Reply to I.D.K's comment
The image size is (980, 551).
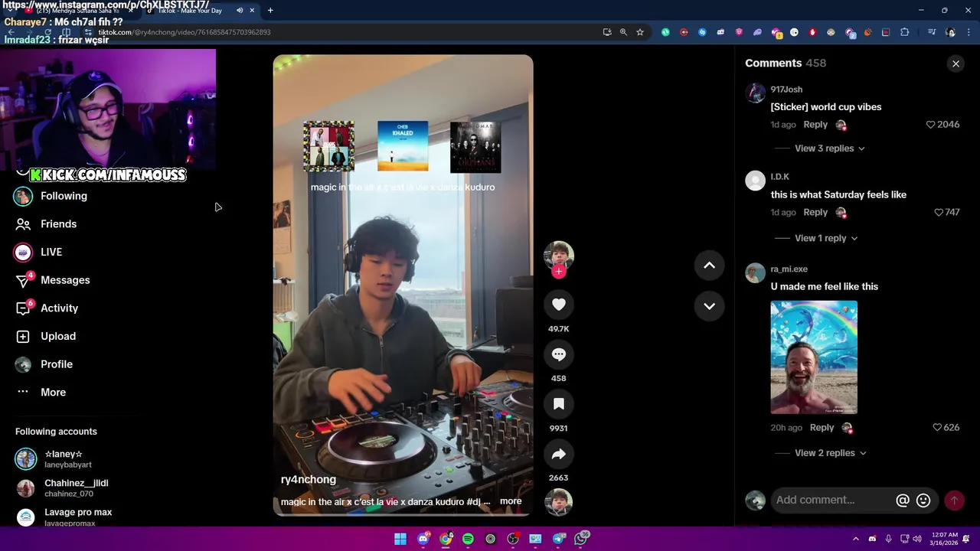pos(815,213)
